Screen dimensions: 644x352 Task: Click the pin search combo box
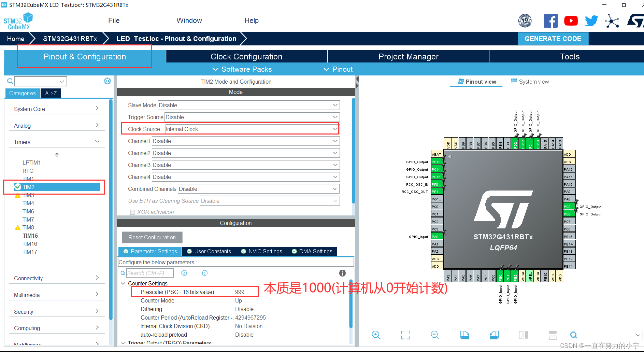coord(611,335)
